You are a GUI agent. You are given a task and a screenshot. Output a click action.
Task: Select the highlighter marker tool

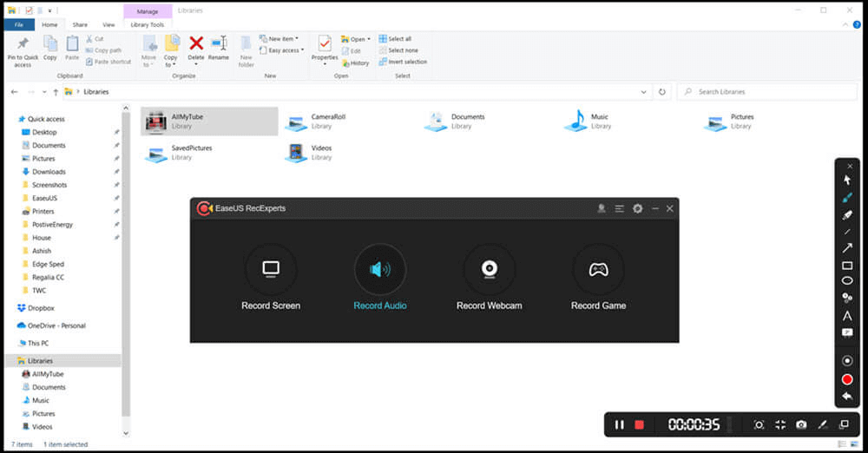point(847,215)
